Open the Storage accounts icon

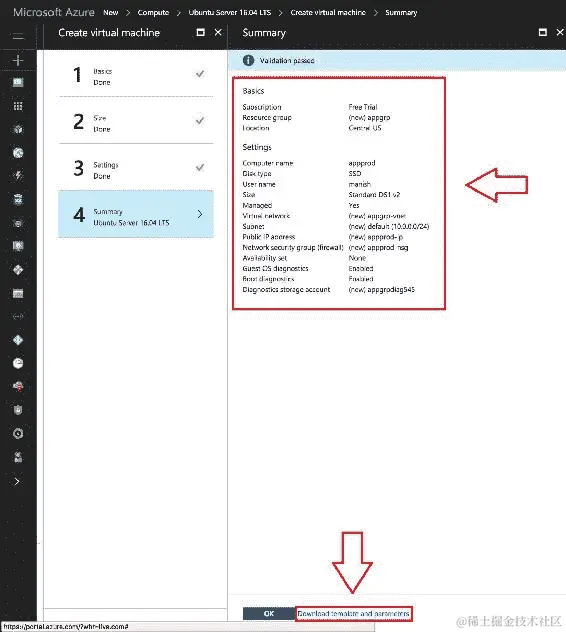click(18, 293)
